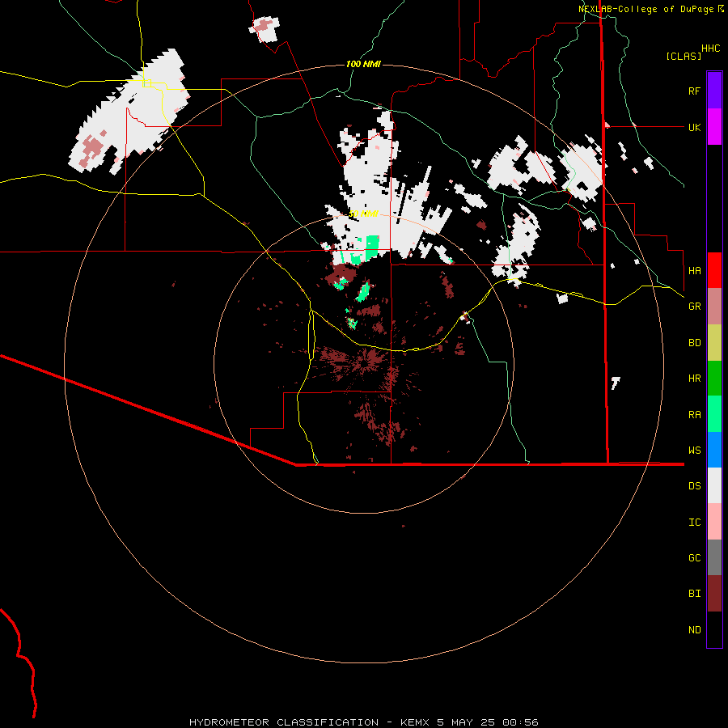Image resolution: width=728 pixels, height=728 pixels.
Task: Click the RF purple legend swatch
Action: tap(714, 91)
